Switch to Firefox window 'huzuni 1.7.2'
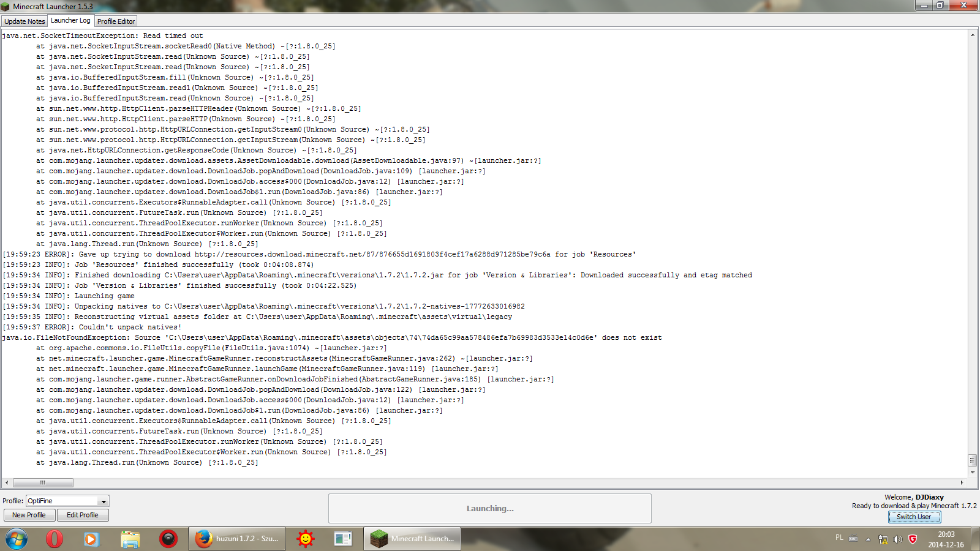 (236, 539)
